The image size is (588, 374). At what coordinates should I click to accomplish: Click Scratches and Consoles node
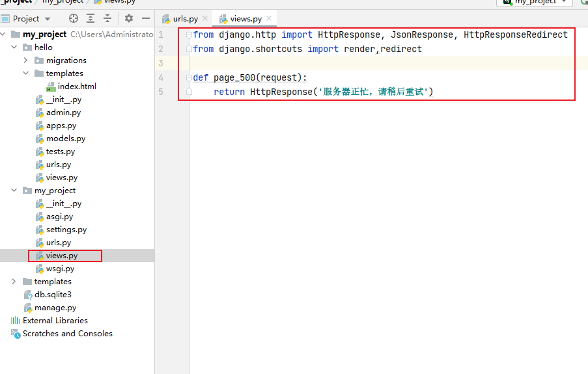[68, 334]
